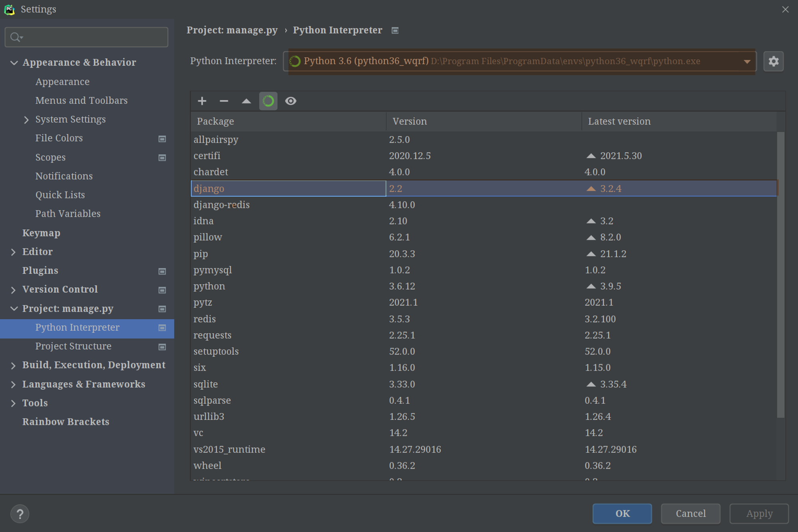Select the pymysql package row
Viewport: 798px width, 532px height.
click(484, 270)
